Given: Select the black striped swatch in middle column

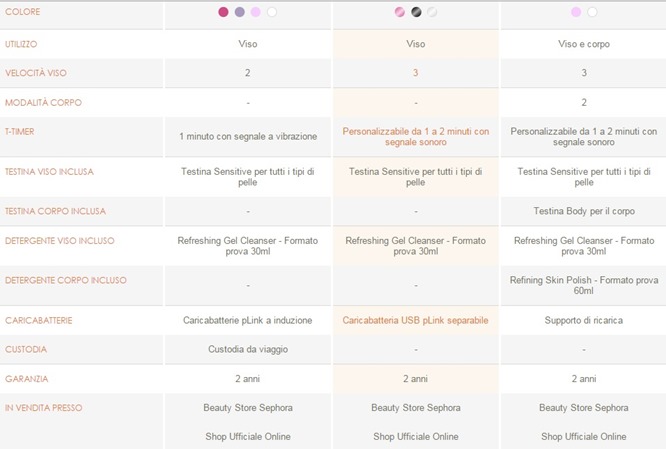Looking at the screenshot, I should pyautogui.click(x=416, y=12).
